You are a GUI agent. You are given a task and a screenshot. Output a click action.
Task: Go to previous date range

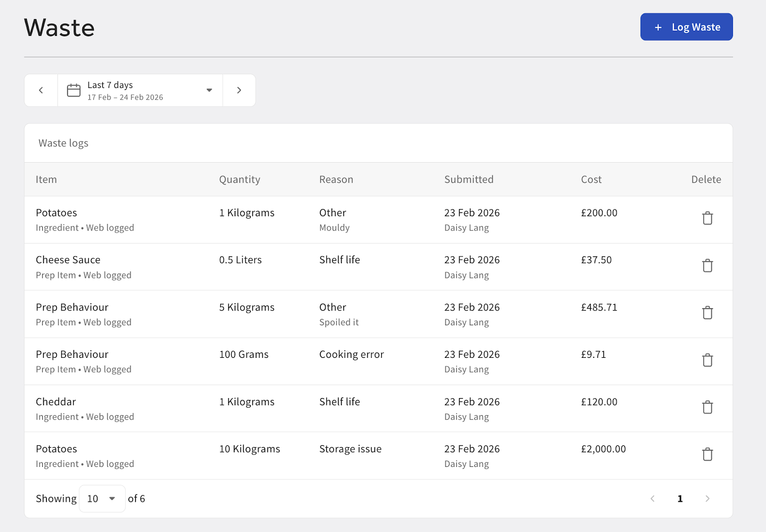[x=41, y=90]
